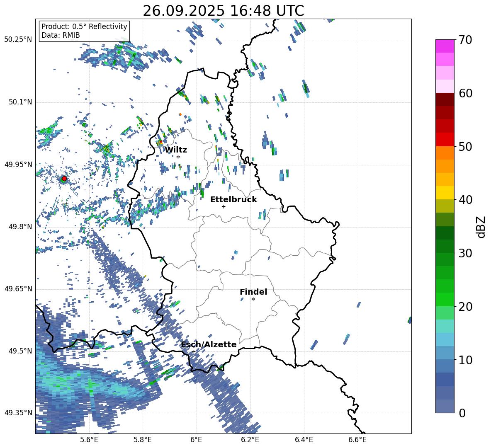
Task: Select the Ettelbruck city label
Action: pyautogui.click(x=233, y=200)
